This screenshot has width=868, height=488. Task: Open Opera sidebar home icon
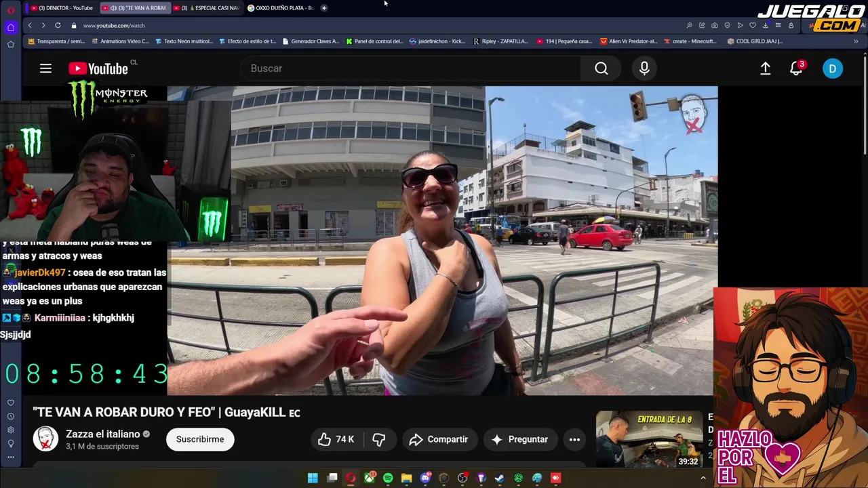[11, 28]
